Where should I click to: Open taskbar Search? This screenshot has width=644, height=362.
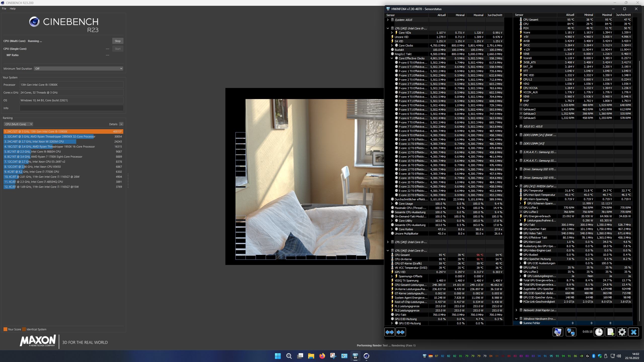click(x=289, y=356)
